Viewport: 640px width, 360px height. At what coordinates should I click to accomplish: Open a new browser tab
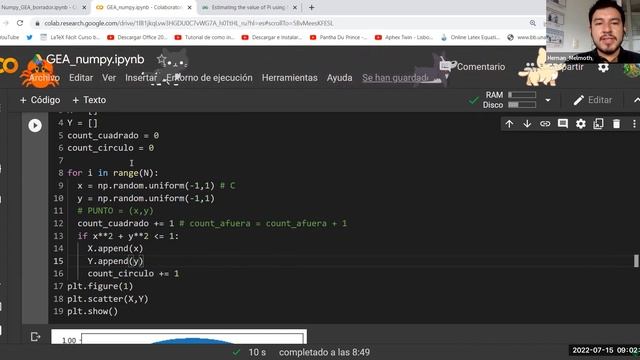pyautogui.click(x=311, y=7)
